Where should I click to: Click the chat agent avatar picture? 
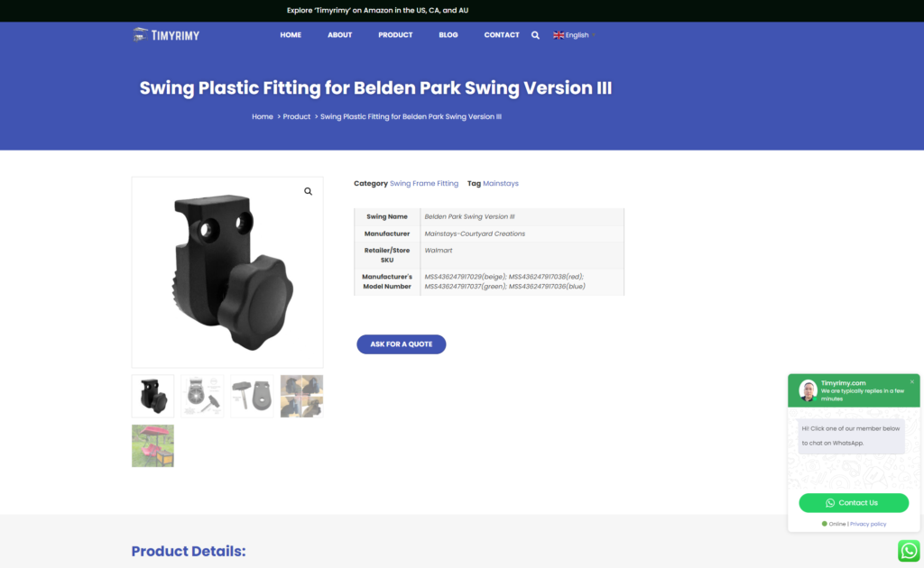point(808,390)
